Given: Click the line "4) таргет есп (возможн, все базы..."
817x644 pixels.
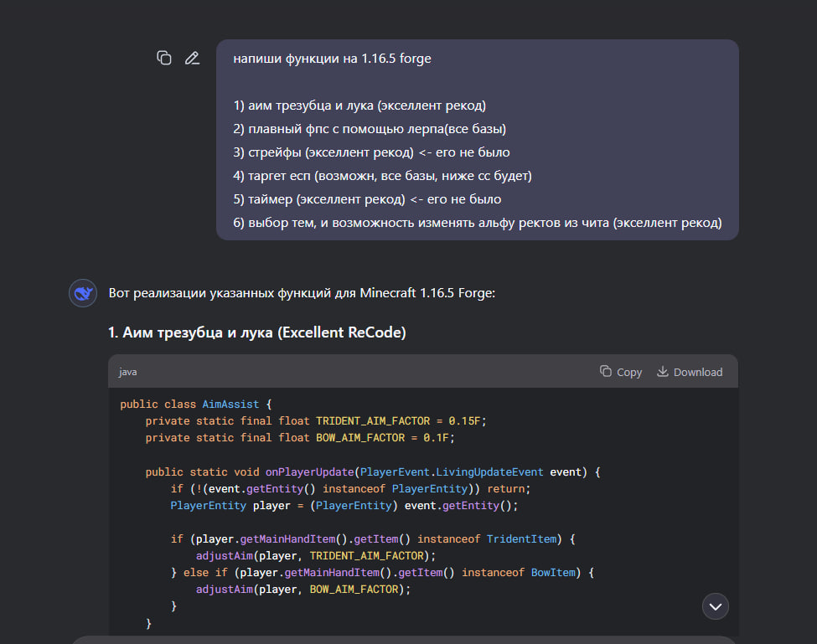Looking at the screenshot, I should point(382,176).
